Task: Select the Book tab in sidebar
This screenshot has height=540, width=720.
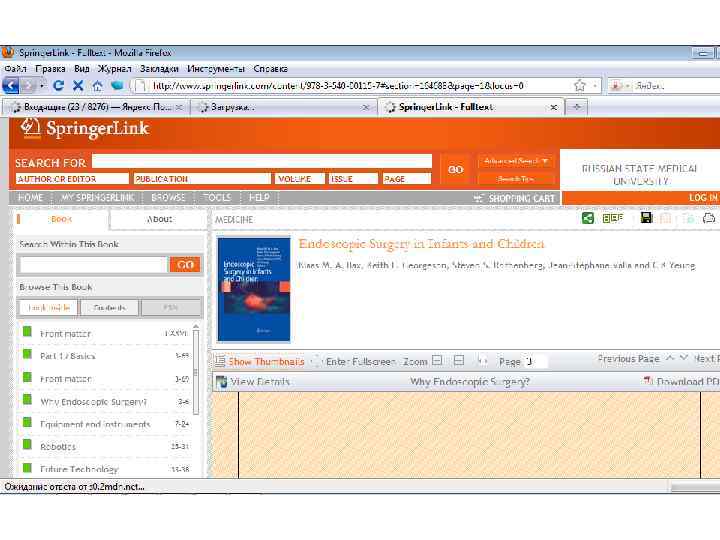Action: click(62, 219)
